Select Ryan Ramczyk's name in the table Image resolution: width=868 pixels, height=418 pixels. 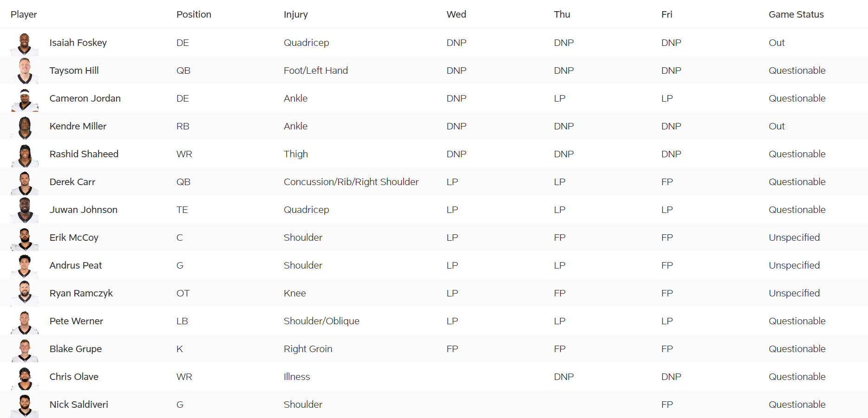coord(81,293)
